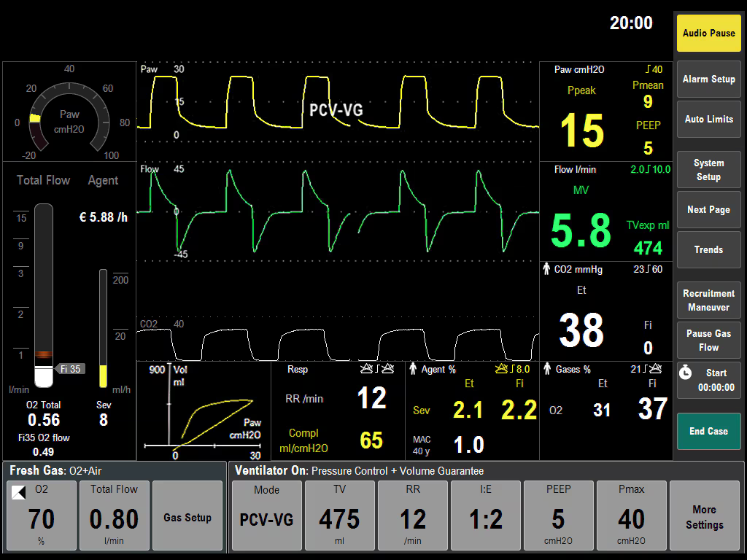Enable Auto Limits for alarms
This screenshot has width=747, height=560.
[708, 119]
